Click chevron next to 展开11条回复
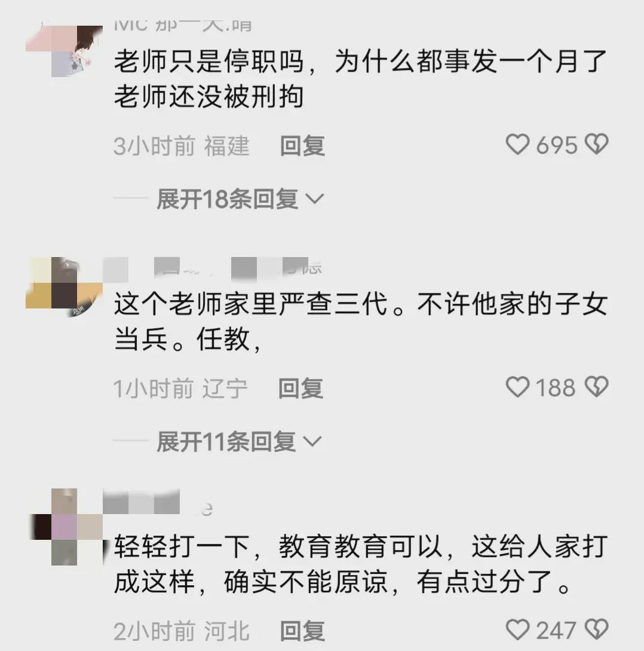 (312, 442)
